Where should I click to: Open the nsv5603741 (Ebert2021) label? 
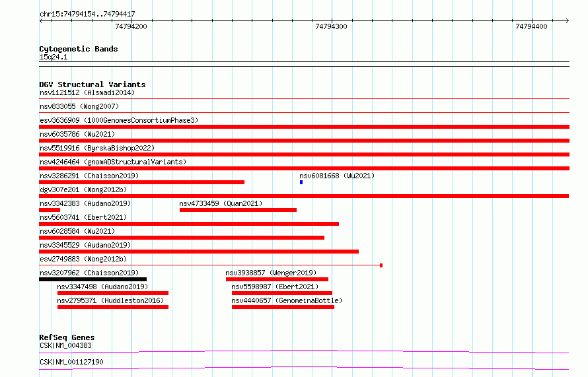click(x=83, y=217)
